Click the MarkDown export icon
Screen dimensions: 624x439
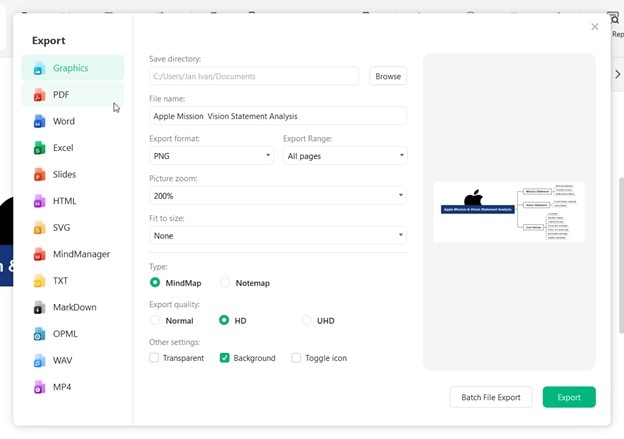click(x=39, y=308)
